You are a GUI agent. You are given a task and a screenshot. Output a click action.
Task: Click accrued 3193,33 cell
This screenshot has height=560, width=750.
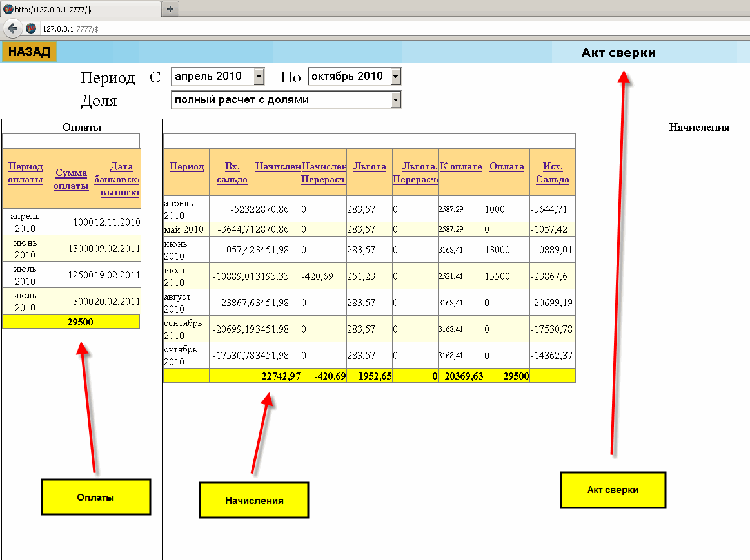tap(278, 276)
